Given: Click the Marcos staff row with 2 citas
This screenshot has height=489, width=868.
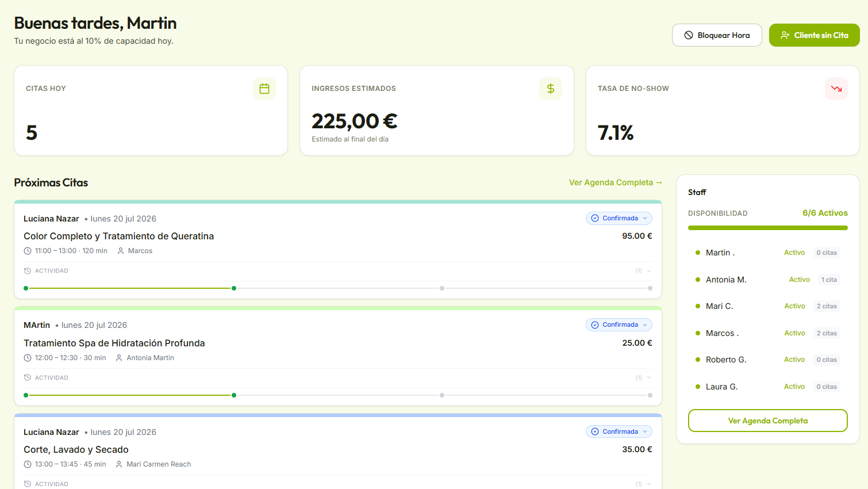Looking at the screenshot, I should 768,333.
